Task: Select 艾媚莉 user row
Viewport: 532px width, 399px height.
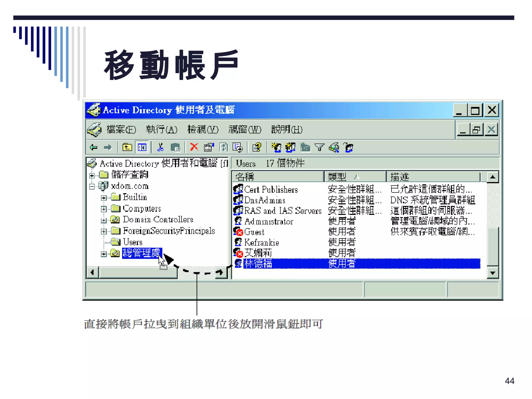Action: [x=356, y=253]
